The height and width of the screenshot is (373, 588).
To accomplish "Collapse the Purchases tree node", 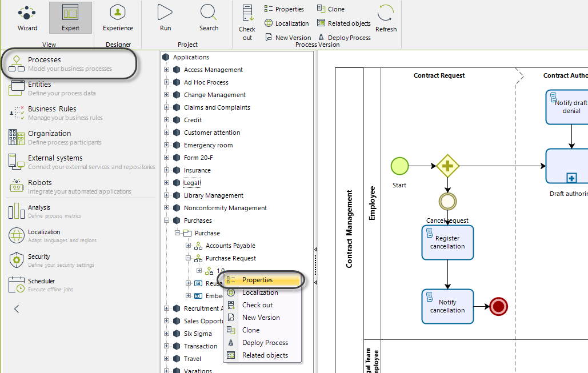I will 166,220.
